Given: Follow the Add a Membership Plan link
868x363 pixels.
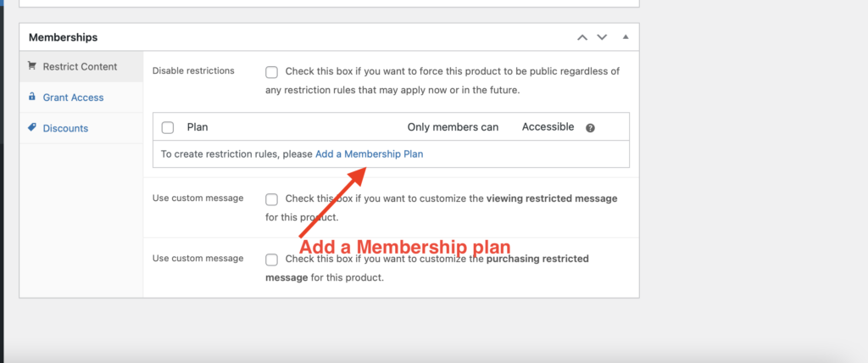Looking at the screenshot, I should click(x=369, y=154).
